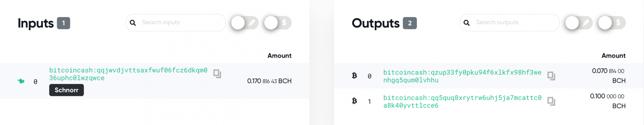The width and height of the screenshot is (644, 125).
Task: Toggle the dollar currency switch for Inputs
Action: tap(278, 23)
